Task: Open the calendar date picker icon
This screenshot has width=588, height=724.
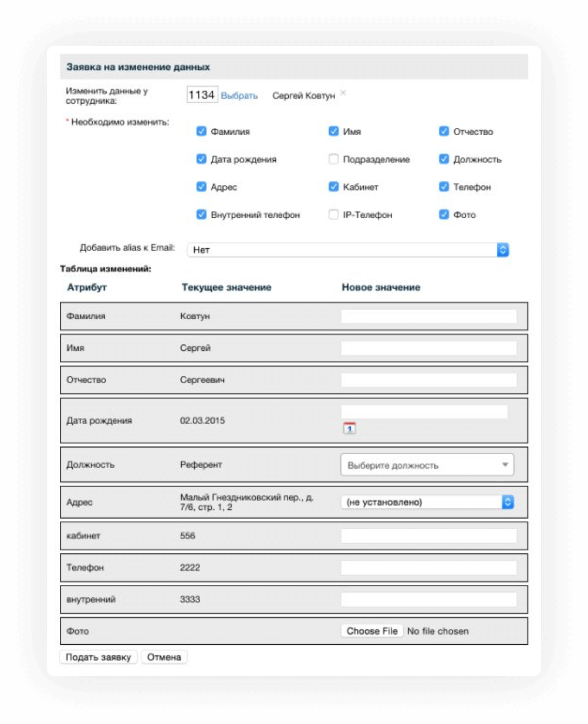Action: (349, 428)
